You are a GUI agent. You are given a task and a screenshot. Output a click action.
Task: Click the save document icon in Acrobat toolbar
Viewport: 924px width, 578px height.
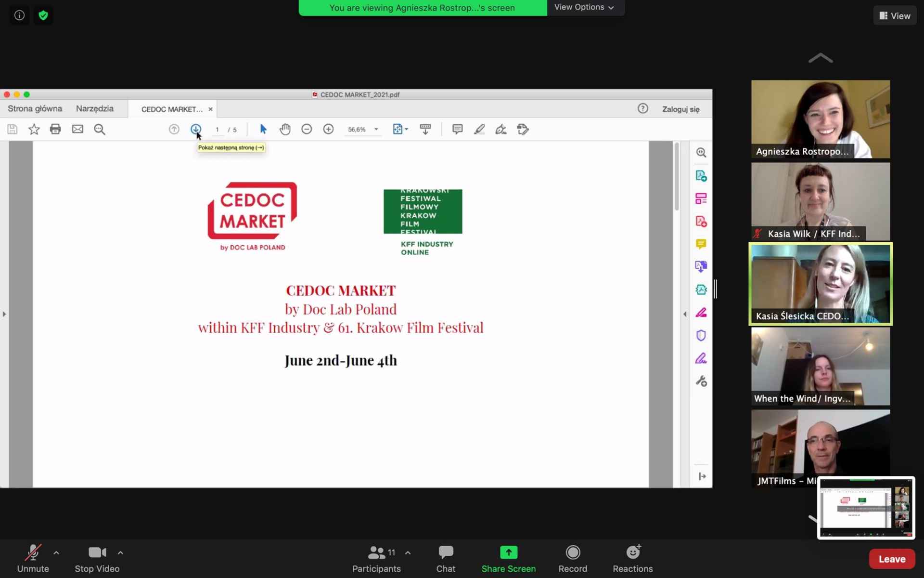point(13,129)
